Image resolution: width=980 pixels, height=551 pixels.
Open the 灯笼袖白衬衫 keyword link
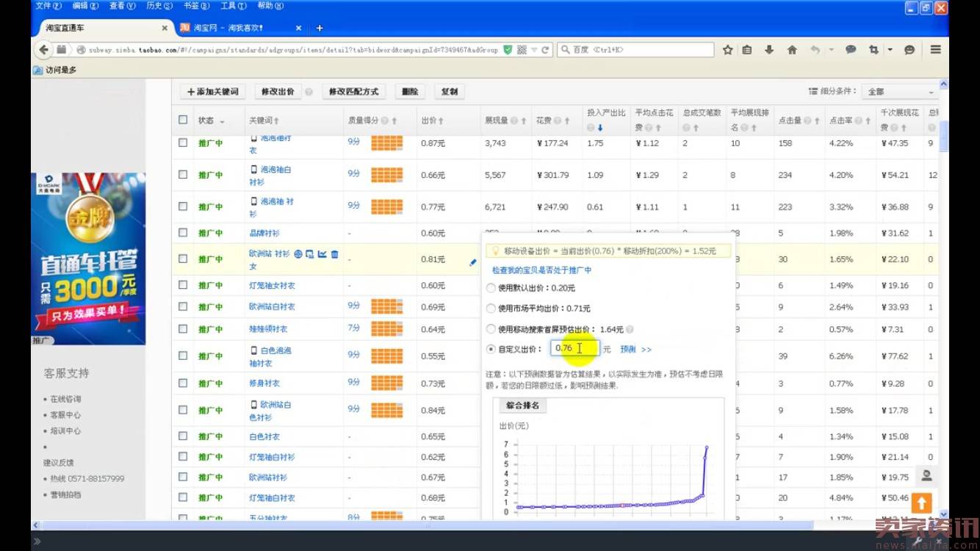(x=272, y=457)
